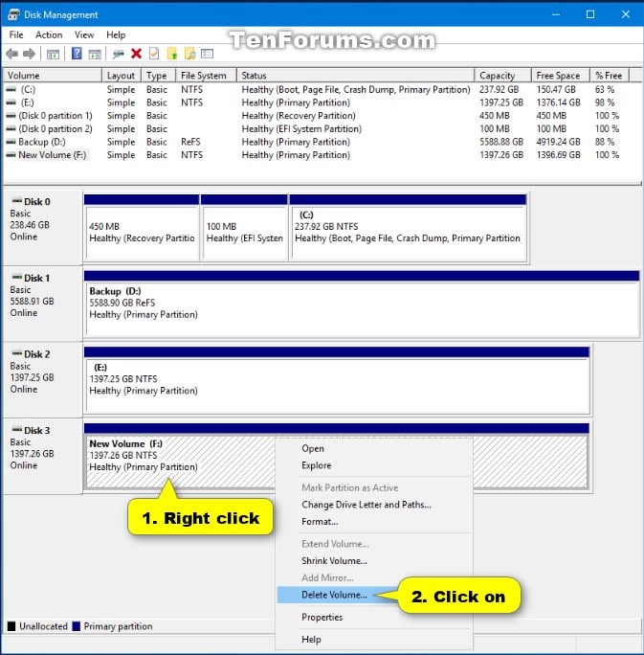644x655 pixels.
Task: Select the (C:) 237.92 GB NTFS partition block
Action: 408,228
